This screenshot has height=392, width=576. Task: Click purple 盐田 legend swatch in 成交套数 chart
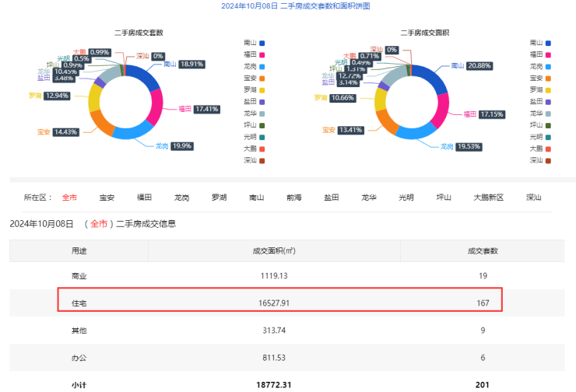coord(263,101)
